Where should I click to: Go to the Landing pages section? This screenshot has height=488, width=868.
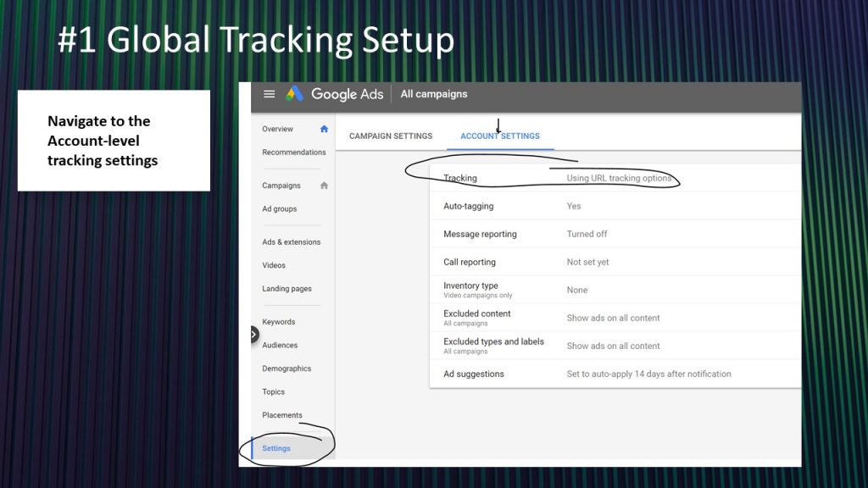[x=286, y=288]
